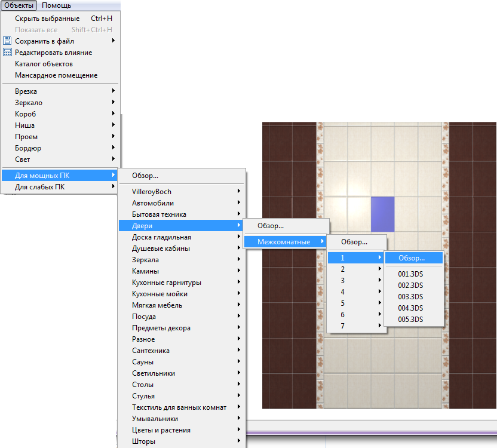The width and height of the screenshot is (497, 448).
Task: Open Каталог объектов entry
Action: (x=60, y=64)
